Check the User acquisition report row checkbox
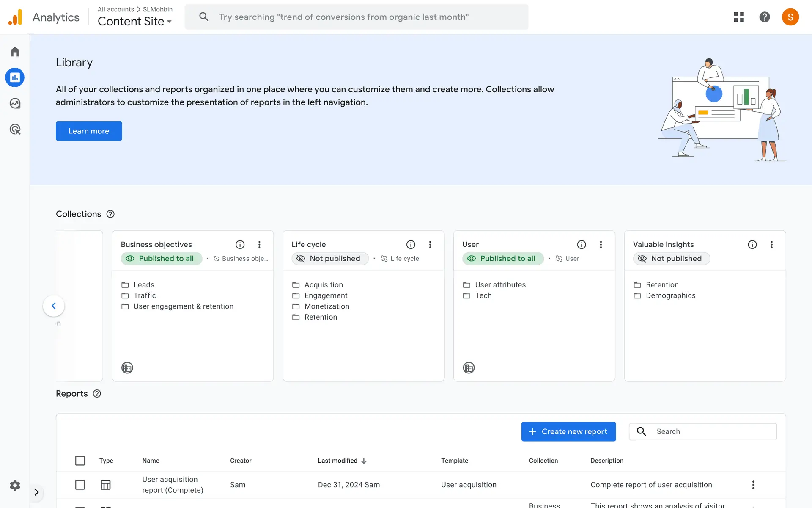This screenshot has height=508, width=812. 80,485
